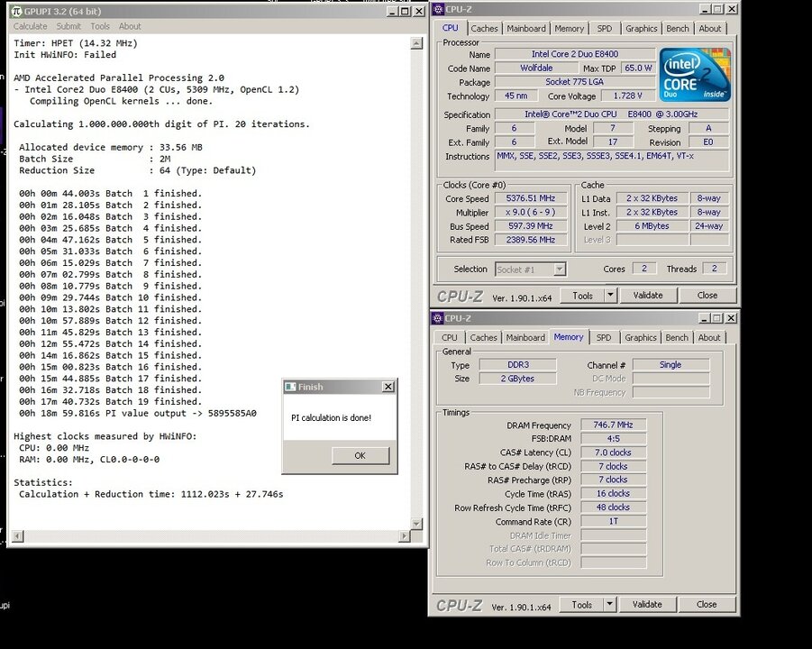Switch to Caches tab in upper CPU-Z
812x649 pixels.
coord(484,29)
